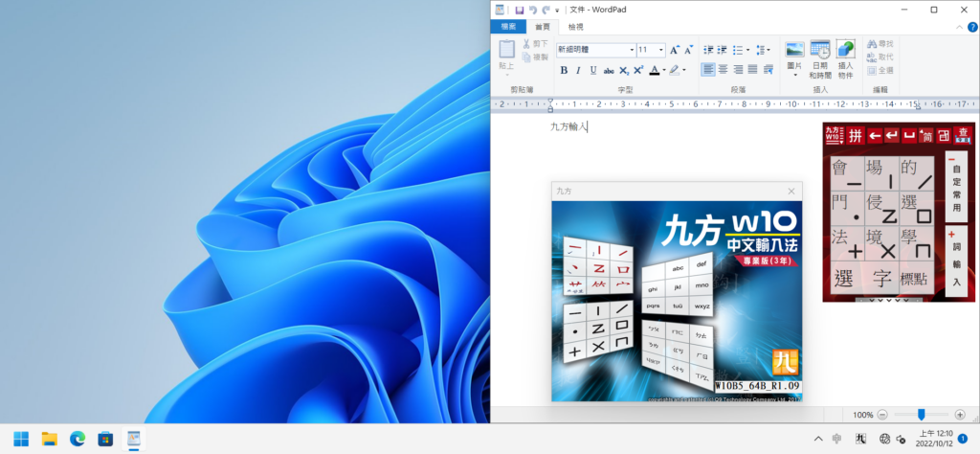Open font family box showing 新細明體

pyautogui.click(x=596, y=50)
